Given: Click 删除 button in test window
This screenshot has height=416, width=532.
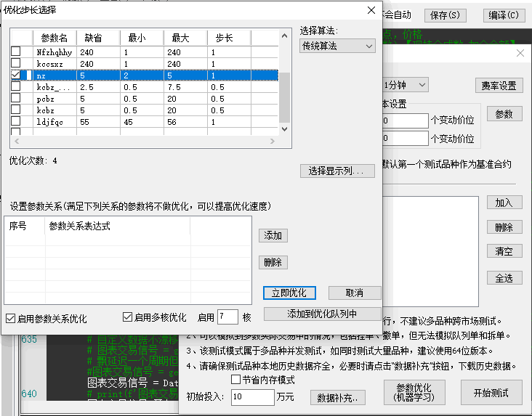Looking at the screenshot, I should coord(504,227).
